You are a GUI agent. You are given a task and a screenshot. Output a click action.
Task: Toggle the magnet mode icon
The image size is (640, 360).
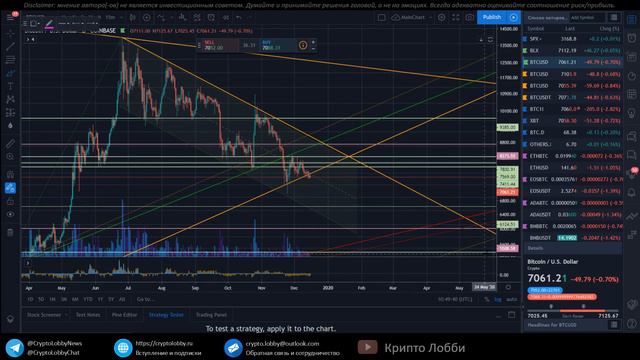[10, 174]
